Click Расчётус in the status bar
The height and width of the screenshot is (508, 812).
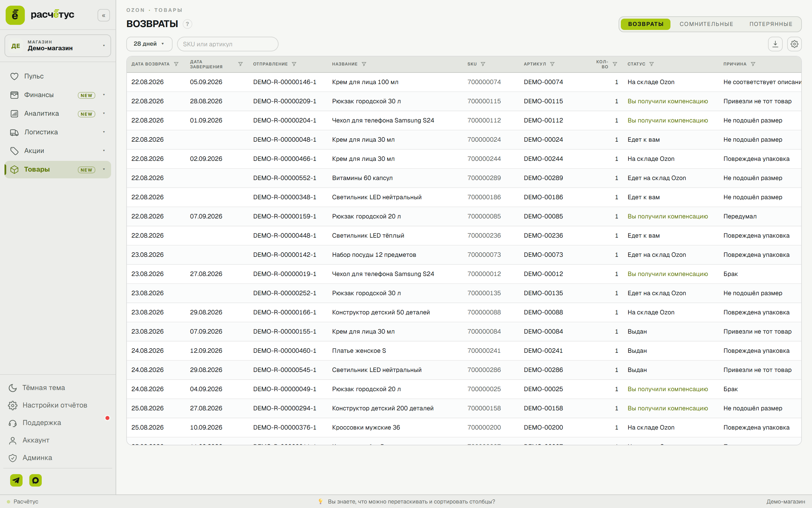[26, 502]
